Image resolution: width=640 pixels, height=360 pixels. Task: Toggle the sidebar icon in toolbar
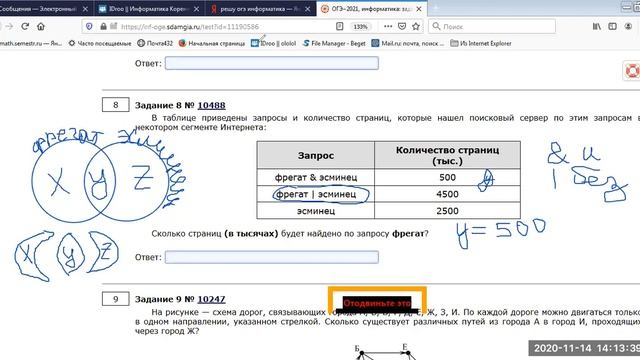[x=612, y=27]
